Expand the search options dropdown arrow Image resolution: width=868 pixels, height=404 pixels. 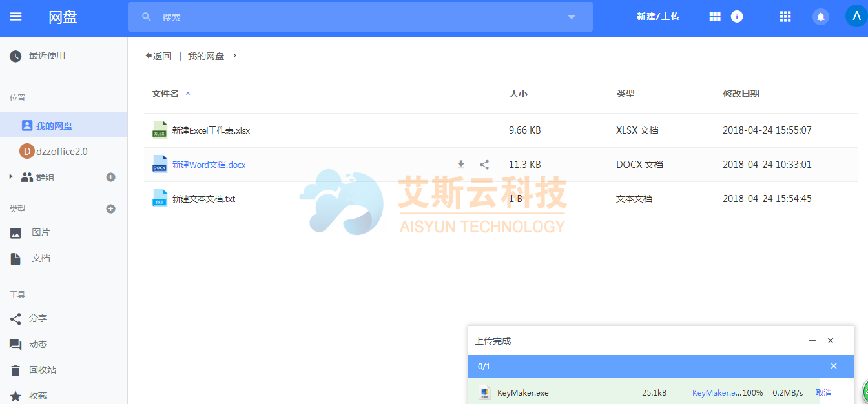(x=572, y=17)
